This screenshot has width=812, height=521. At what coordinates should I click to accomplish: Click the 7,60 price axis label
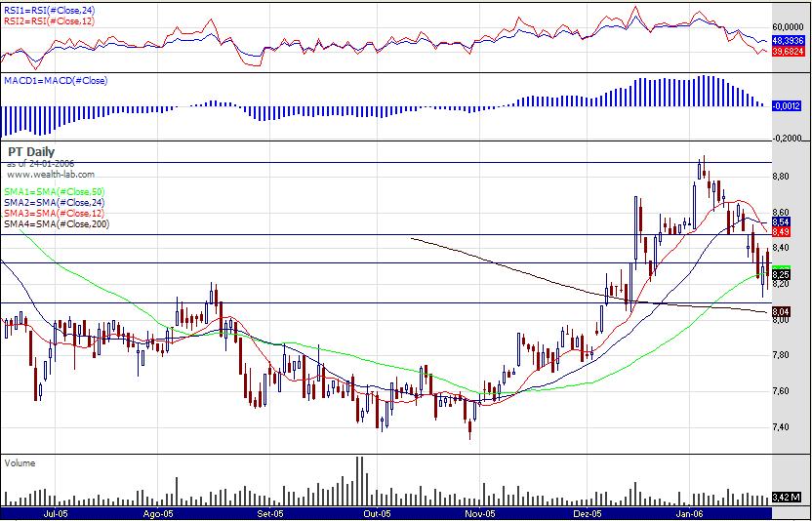coord(781,391)
